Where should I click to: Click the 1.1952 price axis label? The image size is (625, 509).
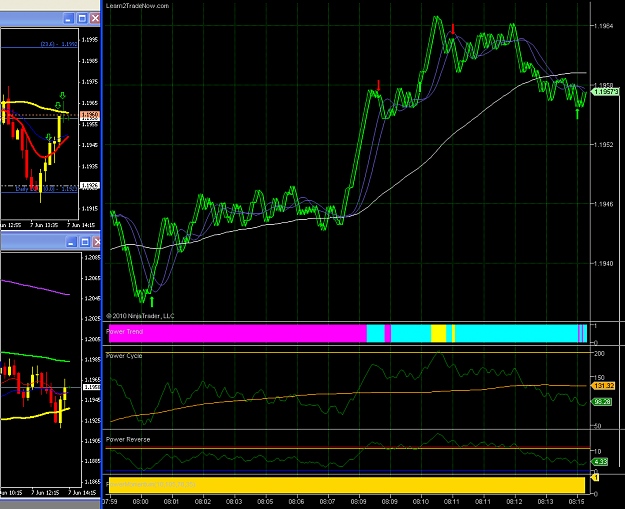(x=603, y=145)
